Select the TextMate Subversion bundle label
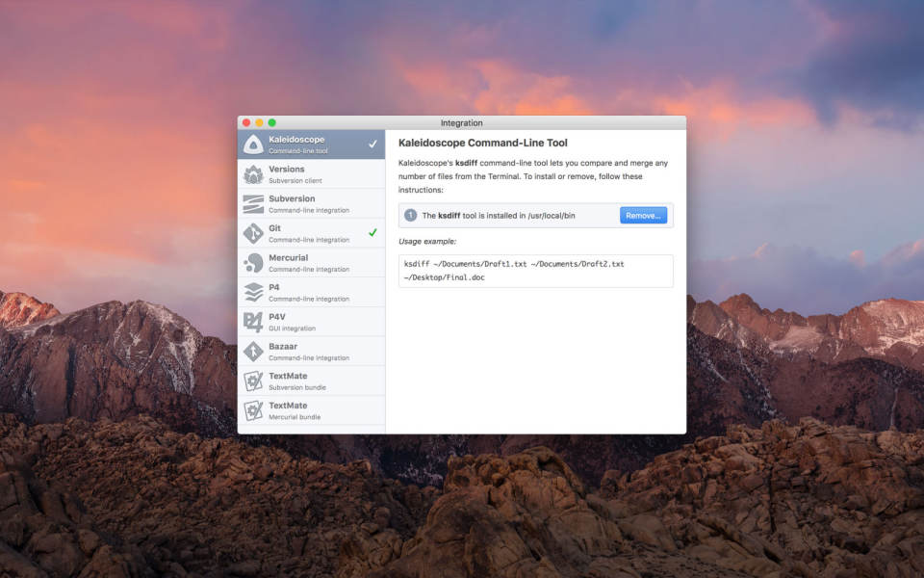Viewport: 924px width, 578px height. pyautogui.click(x=297, y=381)
